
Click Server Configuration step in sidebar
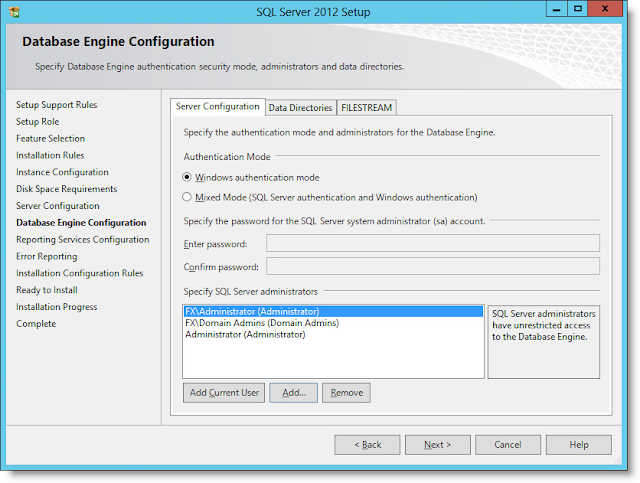coord(58,206)
